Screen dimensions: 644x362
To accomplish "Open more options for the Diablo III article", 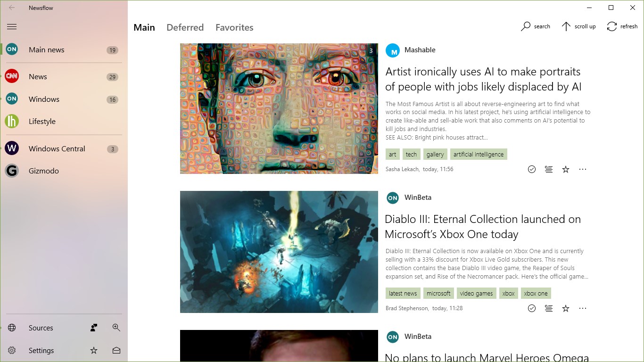I will (582, 308).
